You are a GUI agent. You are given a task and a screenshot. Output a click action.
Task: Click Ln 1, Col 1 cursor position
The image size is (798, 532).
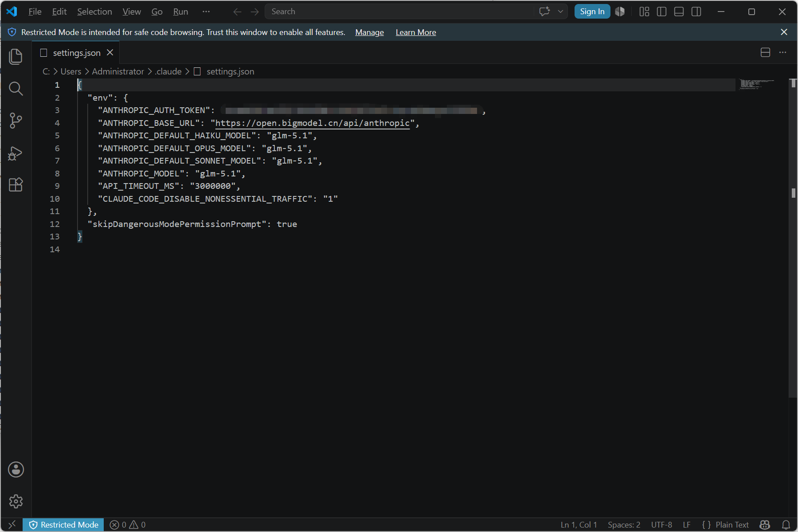click(579, 525)
